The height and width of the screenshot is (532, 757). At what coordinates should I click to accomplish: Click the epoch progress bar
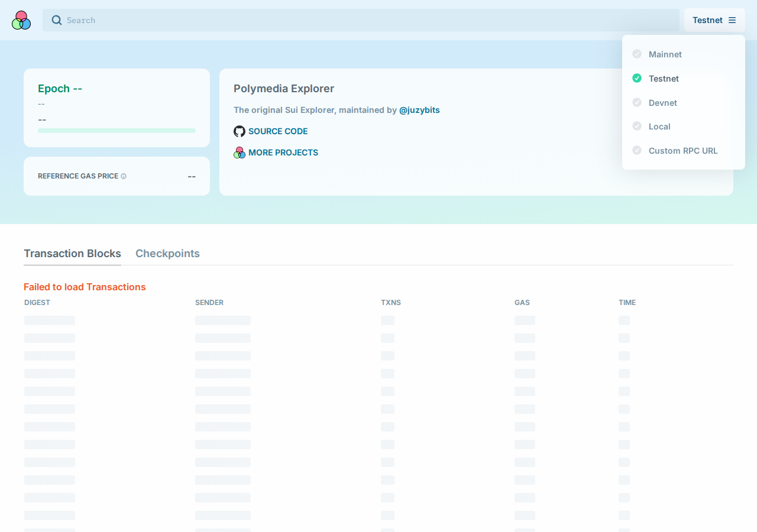click(117, 131)
